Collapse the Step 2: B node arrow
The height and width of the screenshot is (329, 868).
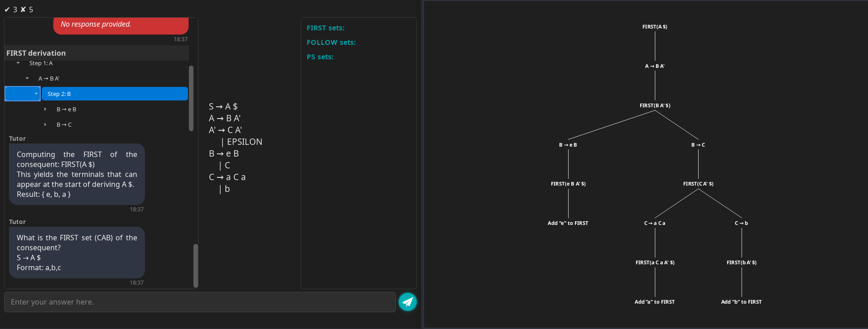[36, 94]
